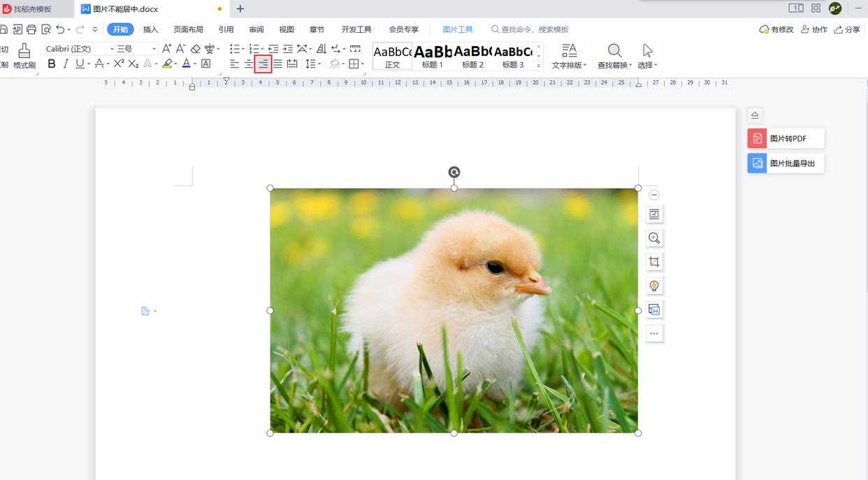The height and width of the screenshot is (480, 868).
Task: Apply distributed alignment to the paragraph
Action: [292, 64]
